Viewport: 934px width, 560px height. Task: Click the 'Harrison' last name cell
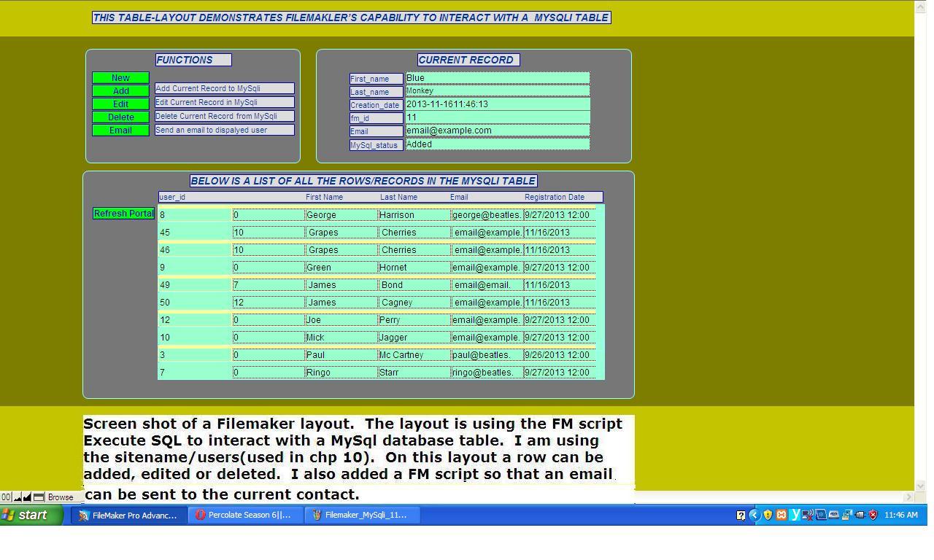coord(414,215)
